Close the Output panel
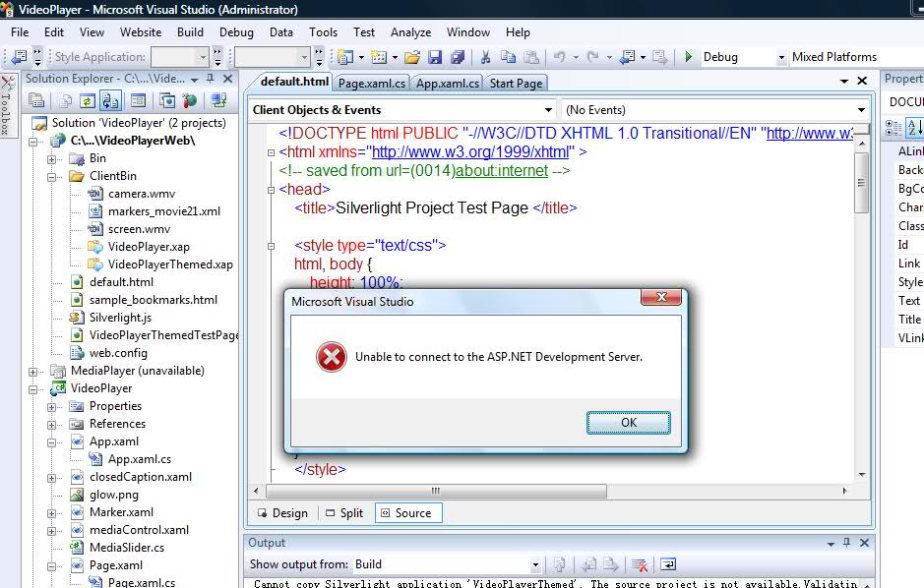Screen dimensions: 924x588 [x=865, y=543]
